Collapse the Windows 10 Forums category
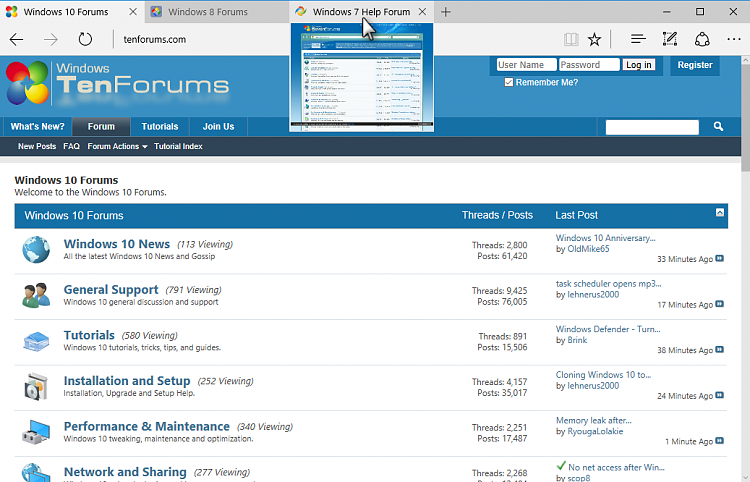This screenshot has height=482, width=750. 719,212
